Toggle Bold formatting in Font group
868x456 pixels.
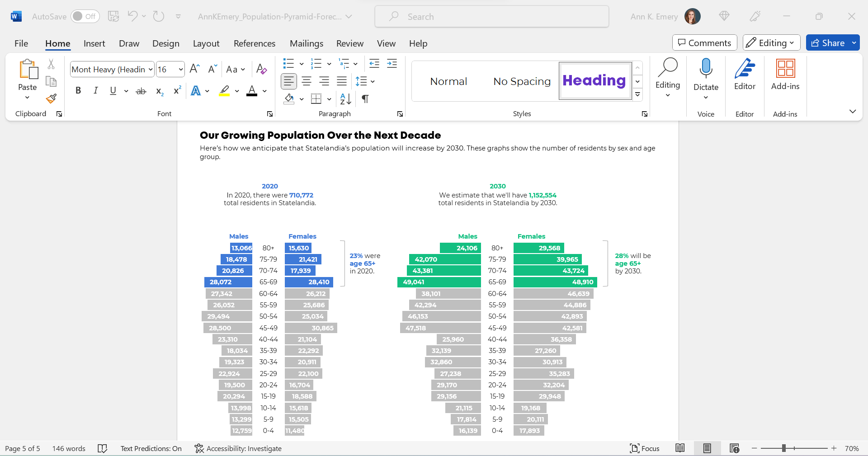point(78,90)
